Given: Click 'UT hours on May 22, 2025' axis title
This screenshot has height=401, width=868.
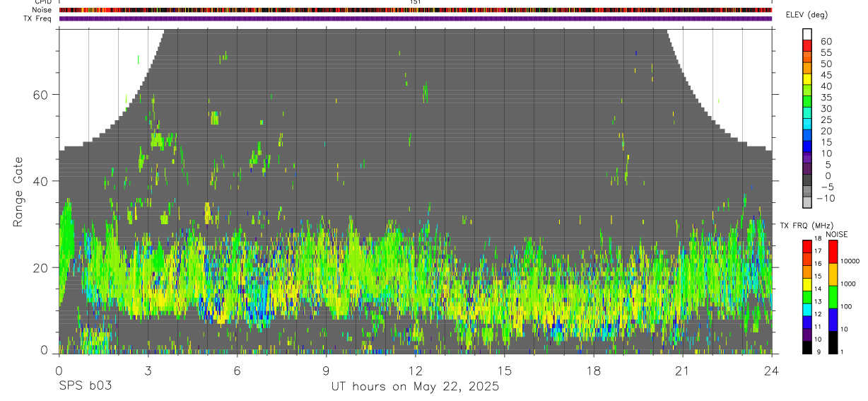Looking at the screenshot, I should coord(416,386).
